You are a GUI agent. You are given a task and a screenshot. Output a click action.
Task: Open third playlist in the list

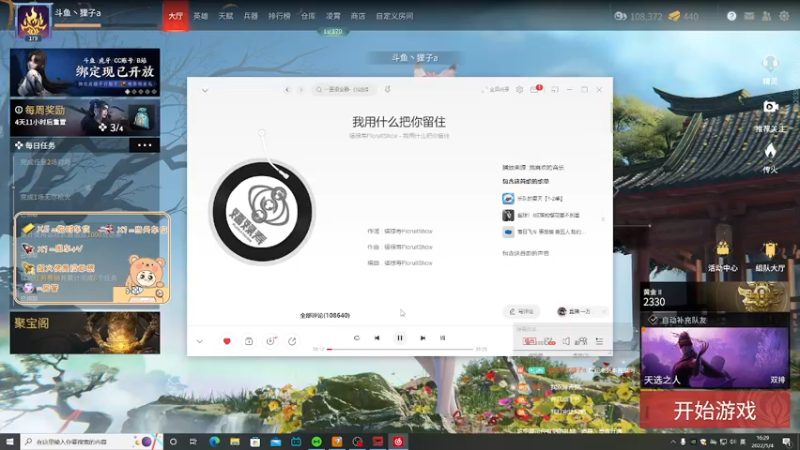point(544,232)
